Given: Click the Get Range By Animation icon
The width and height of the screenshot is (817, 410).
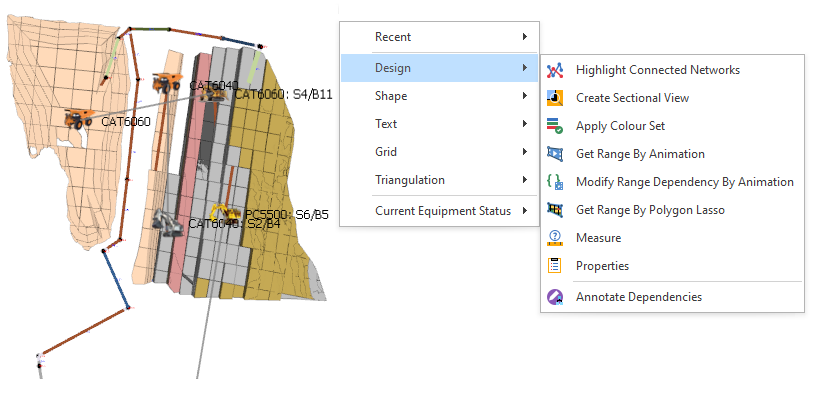Looking at the screenshot, I should pyautogui.click(x=555, y=154).
